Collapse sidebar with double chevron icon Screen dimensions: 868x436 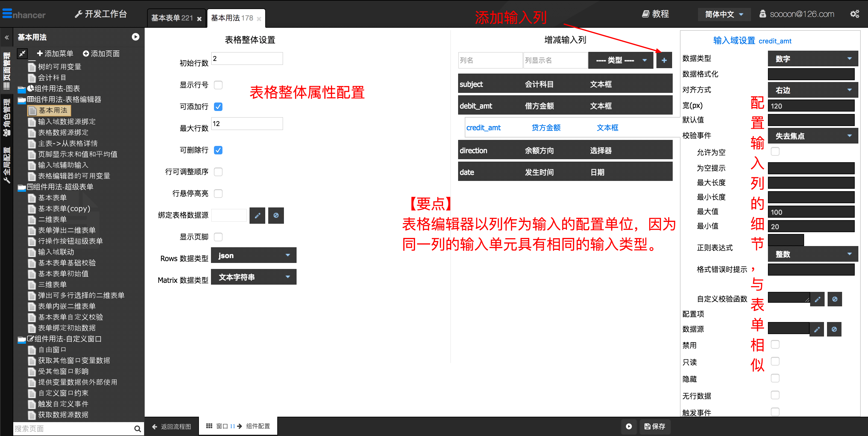(x=7, y=37)
